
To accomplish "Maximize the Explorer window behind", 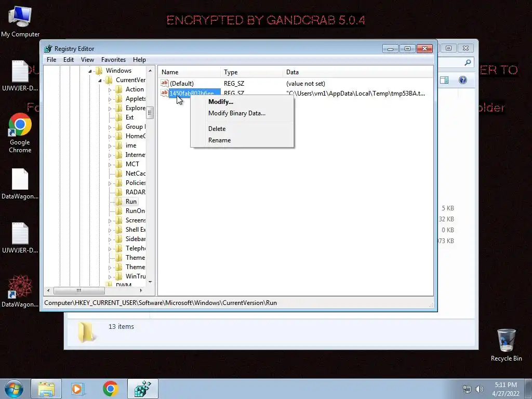I will click(448, 48).
